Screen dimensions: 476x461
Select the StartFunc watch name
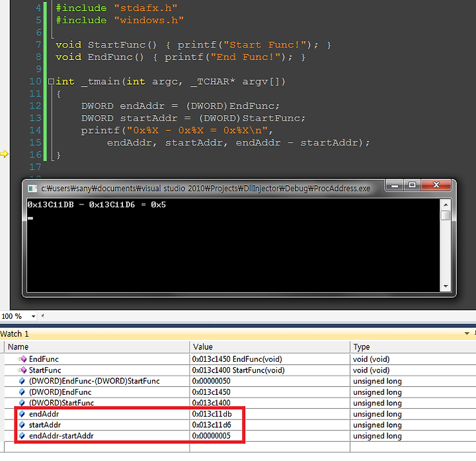click(45, 370)
